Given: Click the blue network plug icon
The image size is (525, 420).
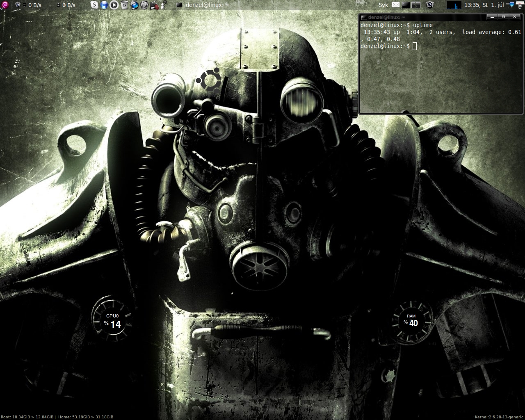Looking at the screenshot, I should (511, 5).
